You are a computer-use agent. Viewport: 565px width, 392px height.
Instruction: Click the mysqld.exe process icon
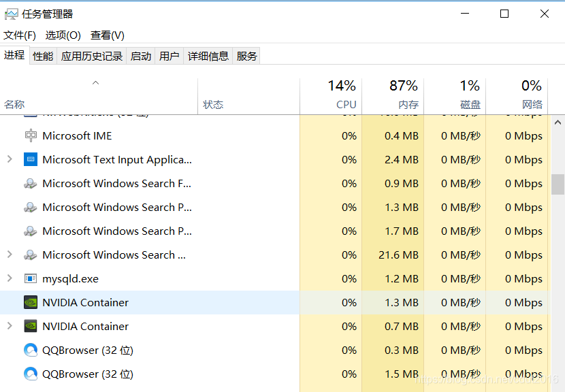(x=31, y=278)
